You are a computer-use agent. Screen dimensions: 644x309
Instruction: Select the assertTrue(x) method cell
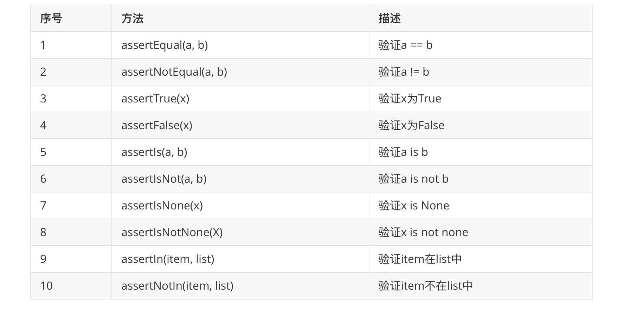click(x=155, y=99)
